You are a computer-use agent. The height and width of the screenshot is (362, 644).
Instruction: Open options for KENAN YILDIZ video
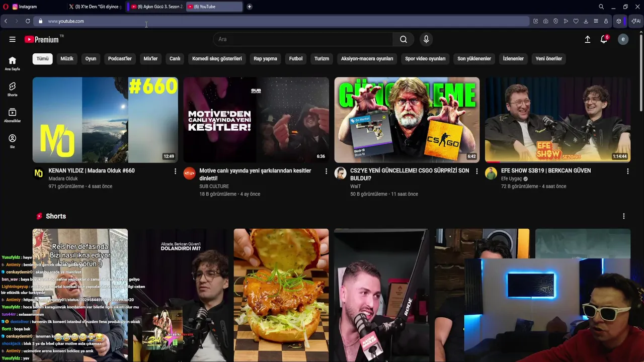[x=175, y=171]
